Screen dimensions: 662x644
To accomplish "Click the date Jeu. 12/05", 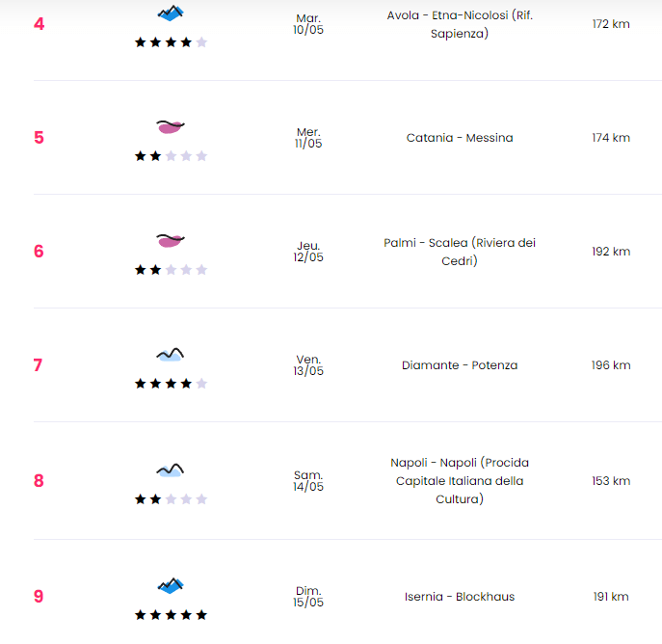I will (x=308, y=252).
